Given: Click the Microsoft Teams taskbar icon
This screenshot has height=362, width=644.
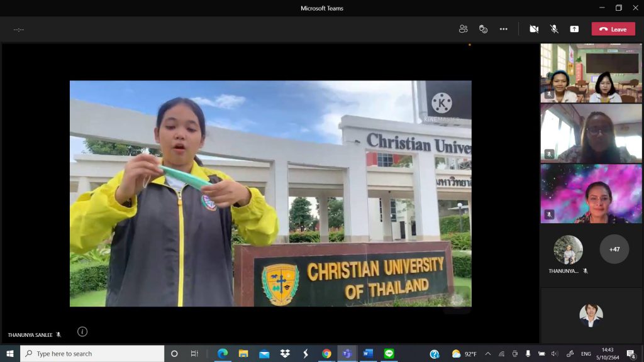Looking at the screenshot, I should tap(347, 353).
